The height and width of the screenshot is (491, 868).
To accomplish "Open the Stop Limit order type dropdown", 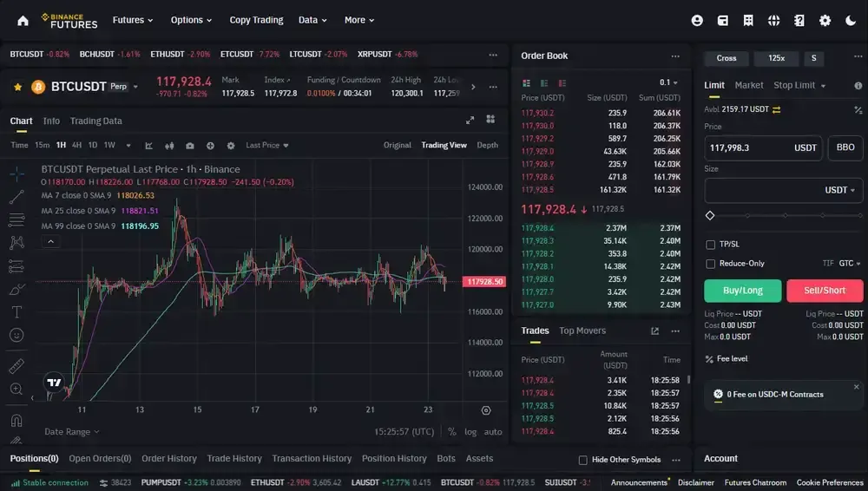I will click(x=799, y=85).
